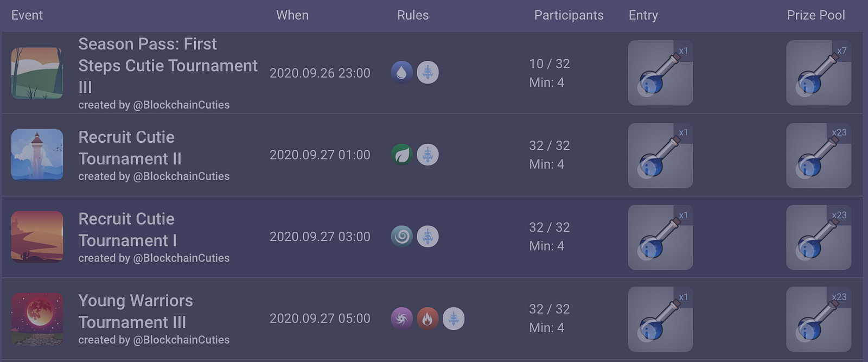This screenshot has height=362, width=868.
Task: Open Young Warriors x23 prize pool potion
Action: pyautogui.click(x=819, y=319)
